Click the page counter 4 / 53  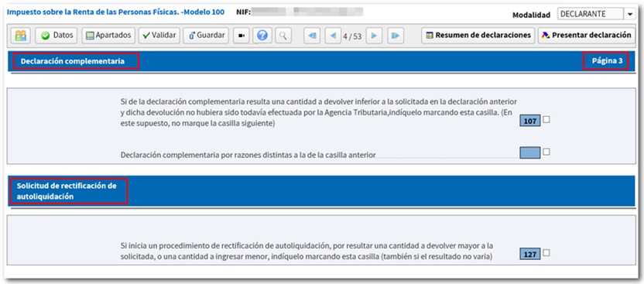[352, 36]
